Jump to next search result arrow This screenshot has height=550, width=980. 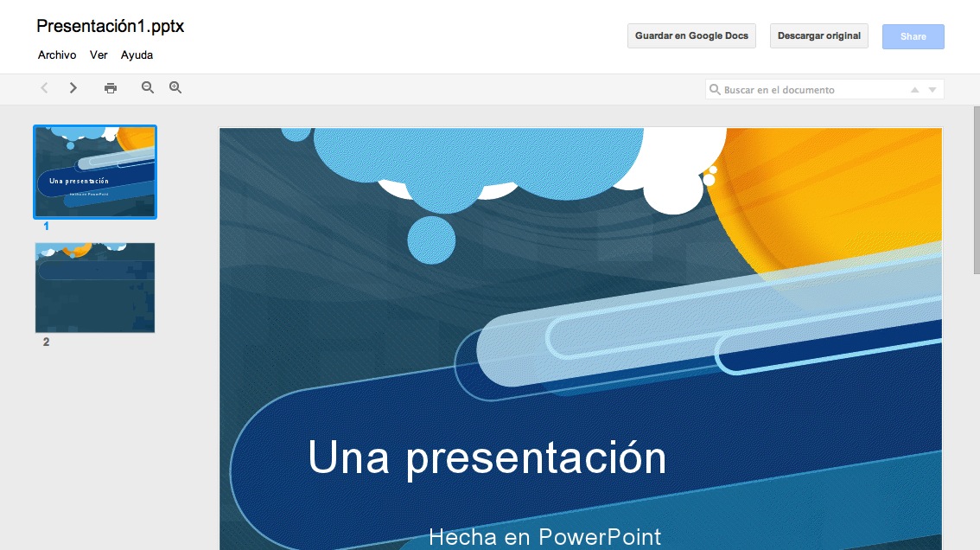(932, 89)
